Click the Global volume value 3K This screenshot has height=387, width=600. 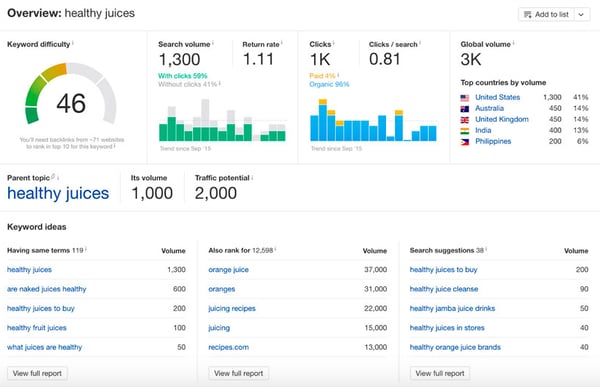[x=471, y=59]
